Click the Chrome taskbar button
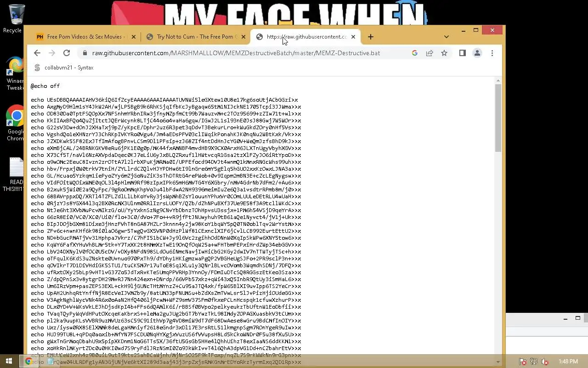The image size is (588, 368). pyautogui.click(x=28, y=362)
